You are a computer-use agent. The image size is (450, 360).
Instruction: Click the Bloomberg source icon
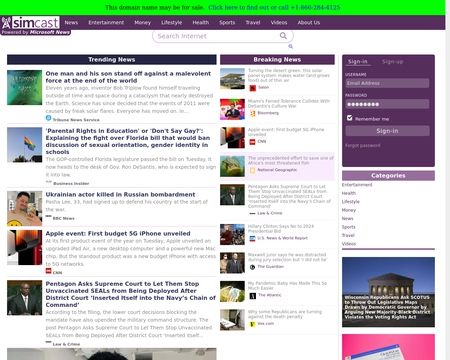(x=252, y=113)
